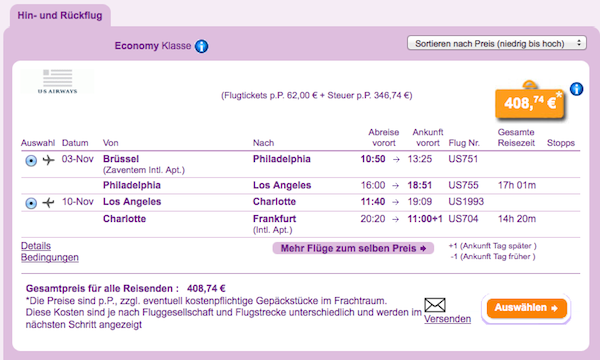
Task: Click the 18:51 arrival time
Action: (420, 185)
